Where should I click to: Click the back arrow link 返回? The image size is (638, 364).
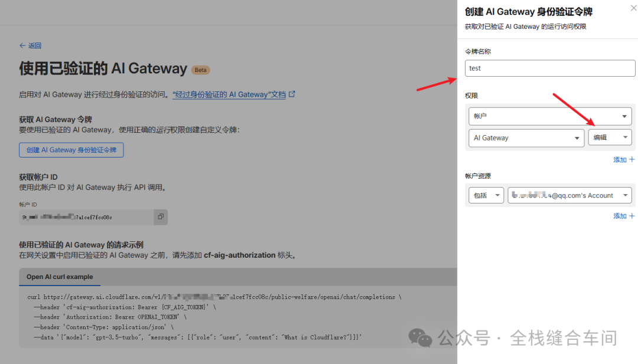tap(30, 45)
